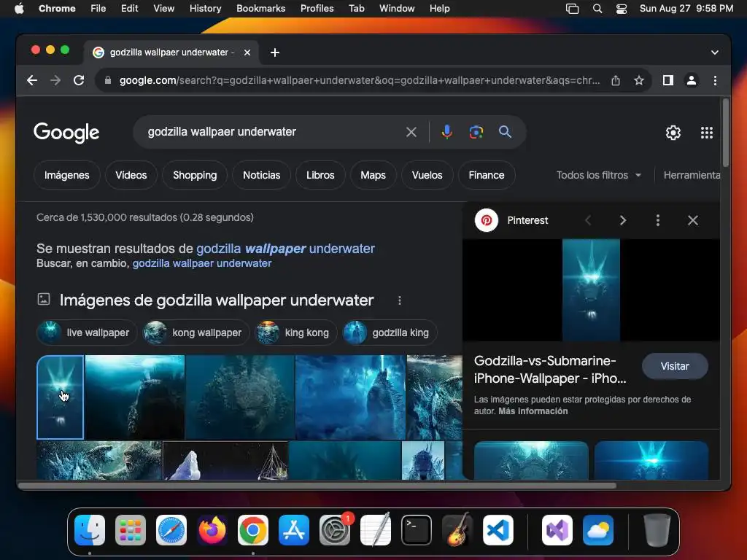
Task: Click the Google logo
Action: (x=66, y=133)
